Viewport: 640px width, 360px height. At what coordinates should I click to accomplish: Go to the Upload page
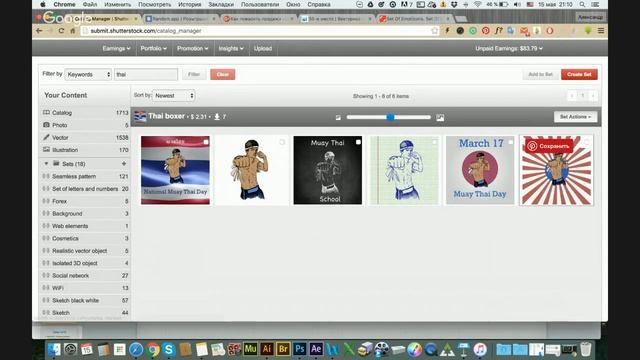click(x=263, y=49)
